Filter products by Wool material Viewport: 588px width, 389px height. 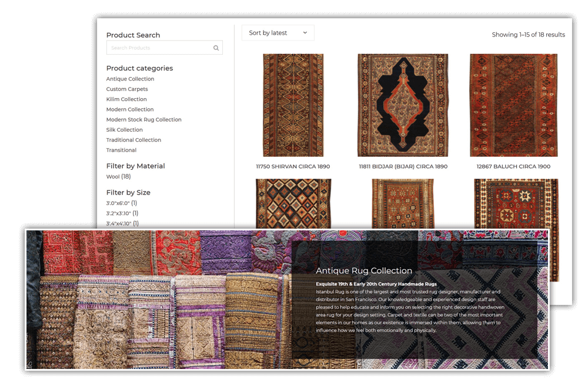pos(113,176)
